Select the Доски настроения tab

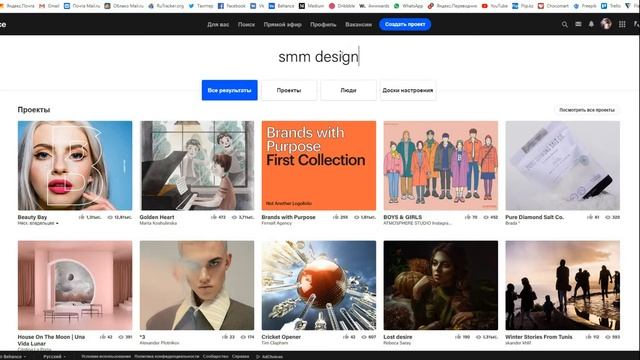[408, 90]
